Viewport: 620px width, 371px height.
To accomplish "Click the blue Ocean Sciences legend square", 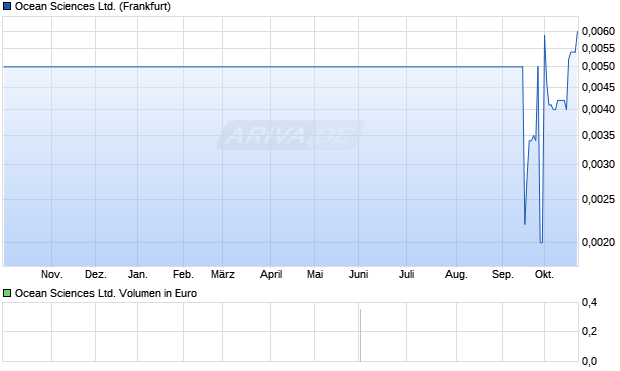I will 7,6.
